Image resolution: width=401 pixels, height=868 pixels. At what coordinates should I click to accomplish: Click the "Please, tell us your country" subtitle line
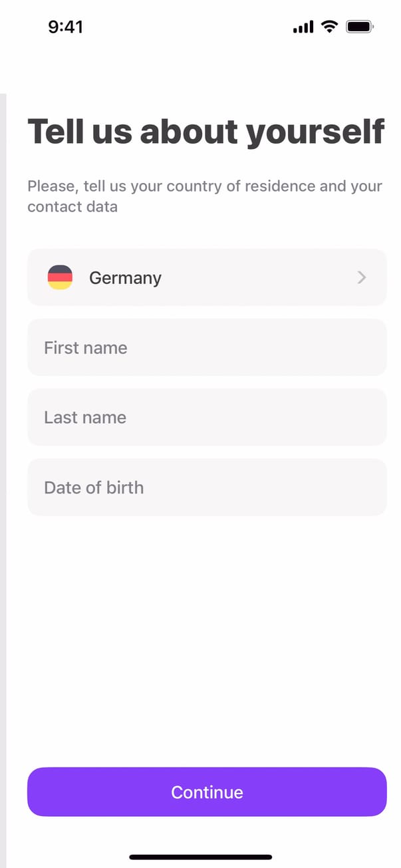(x=205, y=186)
